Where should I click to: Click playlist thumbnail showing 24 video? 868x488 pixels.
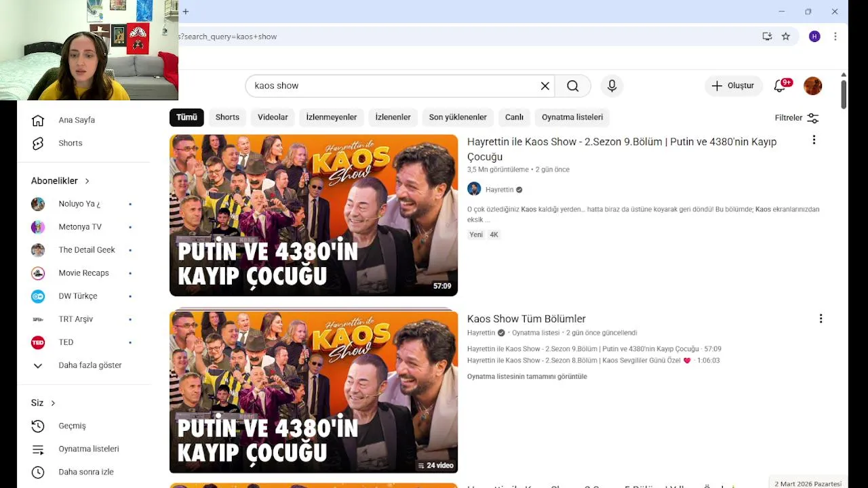313,392
